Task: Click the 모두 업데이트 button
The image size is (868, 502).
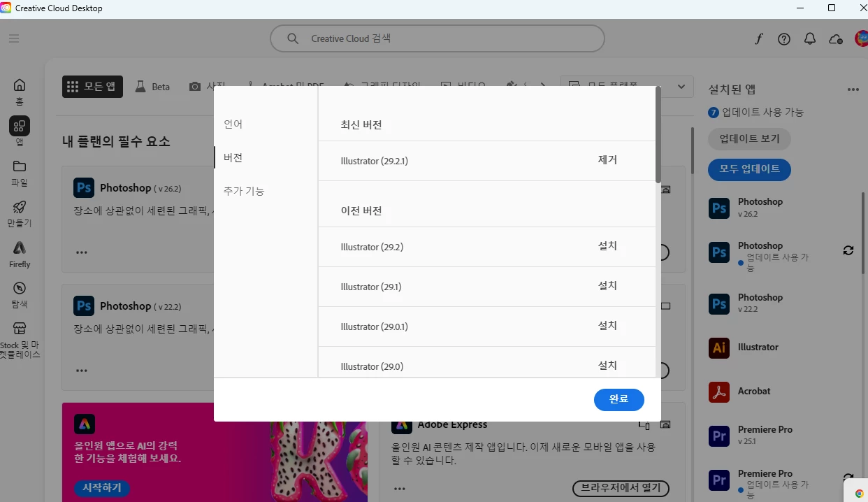Action: (x=749, y=169)
